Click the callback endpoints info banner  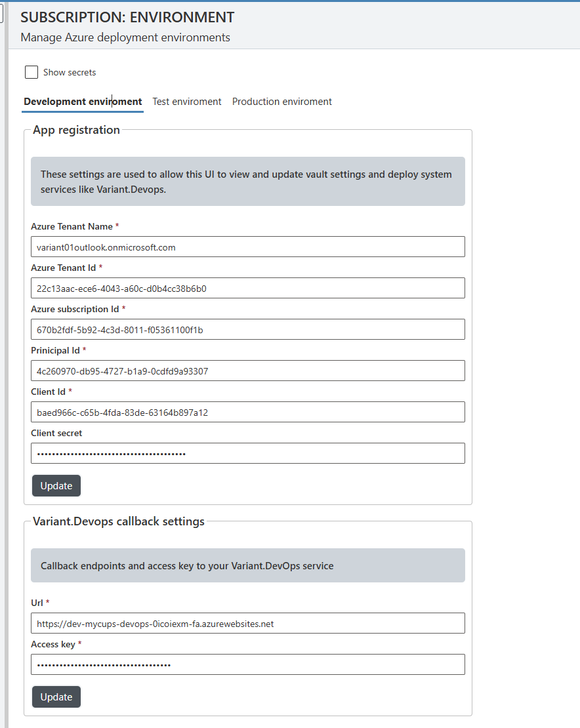coord(247,565)
